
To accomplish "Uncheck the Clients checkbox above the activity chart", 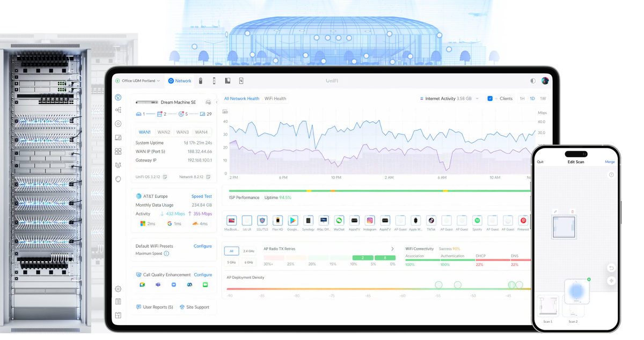I will coord(489,98).
